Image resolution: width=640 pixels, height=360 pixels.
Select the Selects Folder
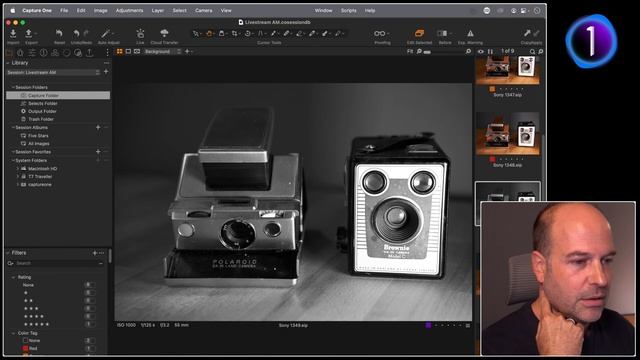point(42,103)
